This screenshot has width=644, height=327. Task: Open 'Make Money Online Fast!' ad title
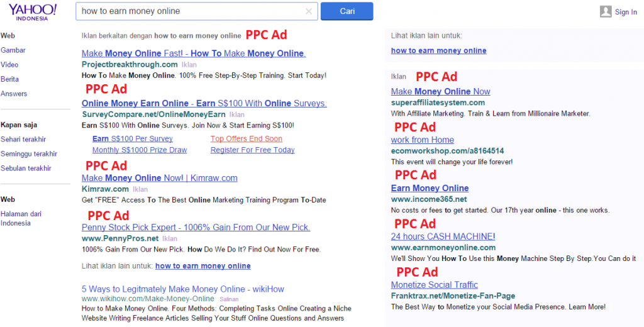click(194, 53)
